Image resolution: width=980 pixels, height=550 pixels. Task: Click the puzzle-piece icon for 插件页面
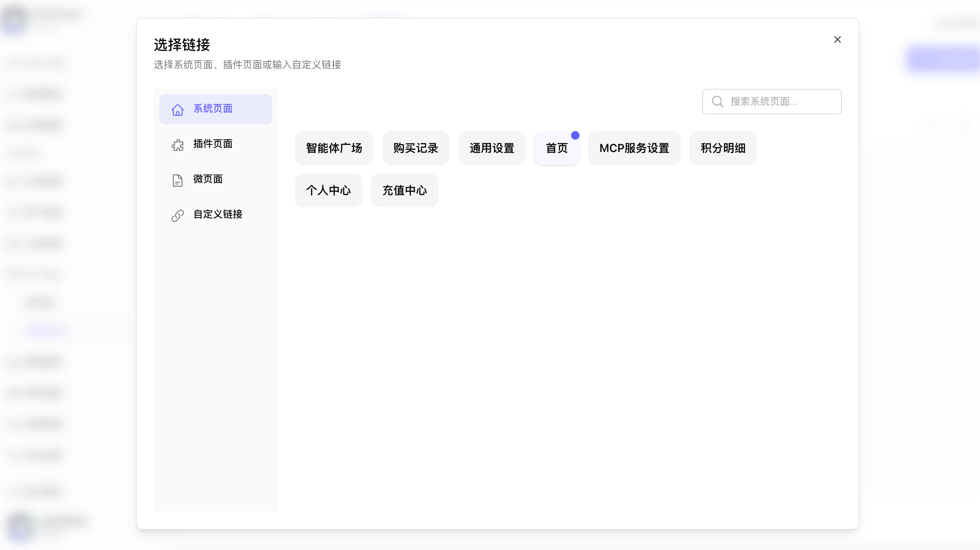click(177, 145)
